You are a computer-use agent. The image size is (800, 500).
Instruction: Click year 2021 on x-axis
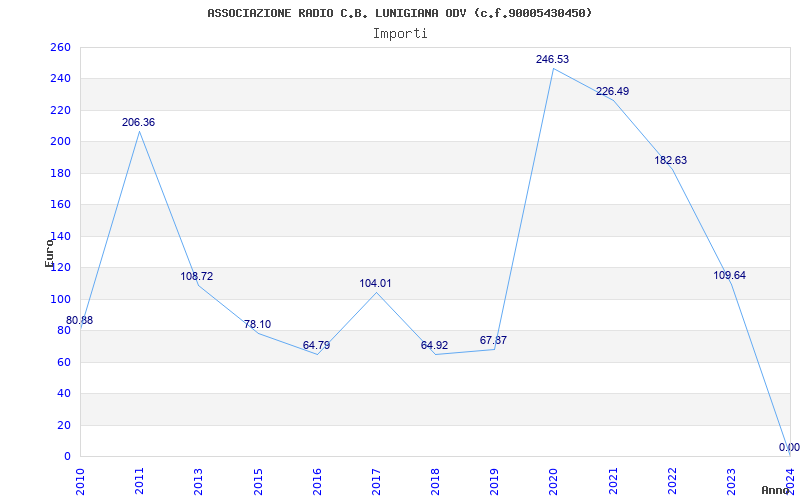coord(613,481)
